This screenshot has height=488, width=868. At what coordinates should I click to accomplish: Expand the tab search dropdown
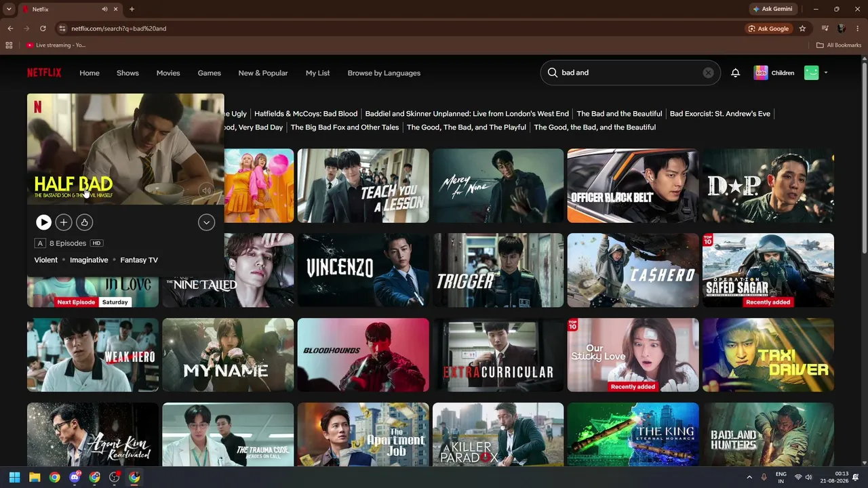click(x=9, y=9)
